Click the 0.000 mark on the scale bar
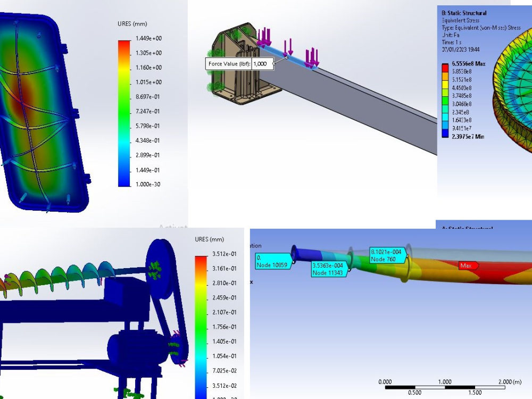The width and height of the screenshot is (532, 399). coord(385,381)
